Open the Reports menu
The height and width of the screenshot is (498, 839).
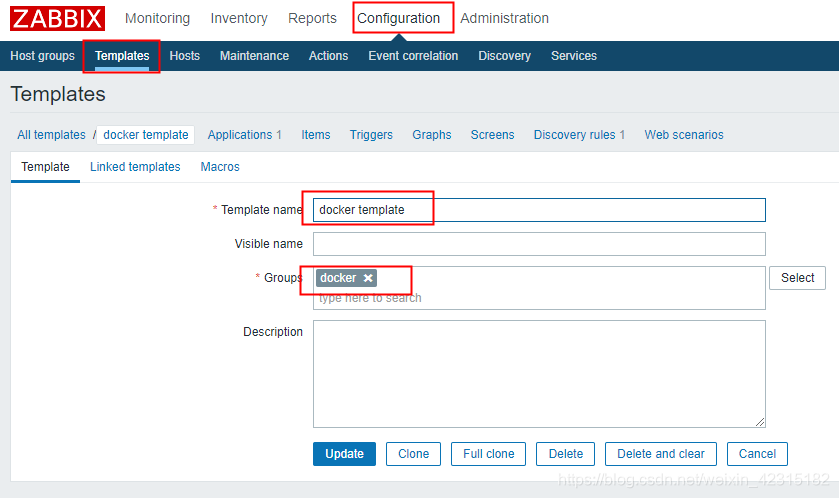tap(312, 18)
